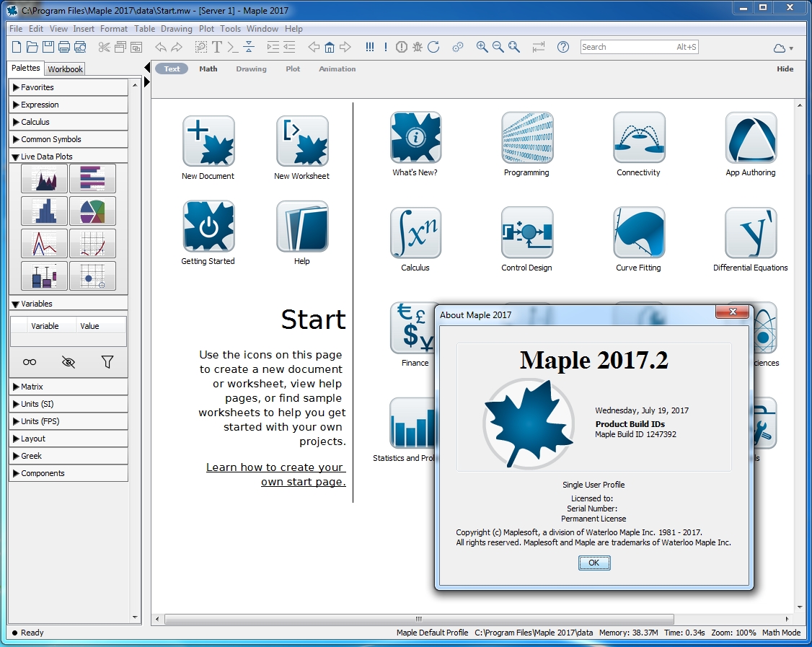Select the pie chart live data plot
Viewport: 812px width, 647px height.
click(92, 211)
